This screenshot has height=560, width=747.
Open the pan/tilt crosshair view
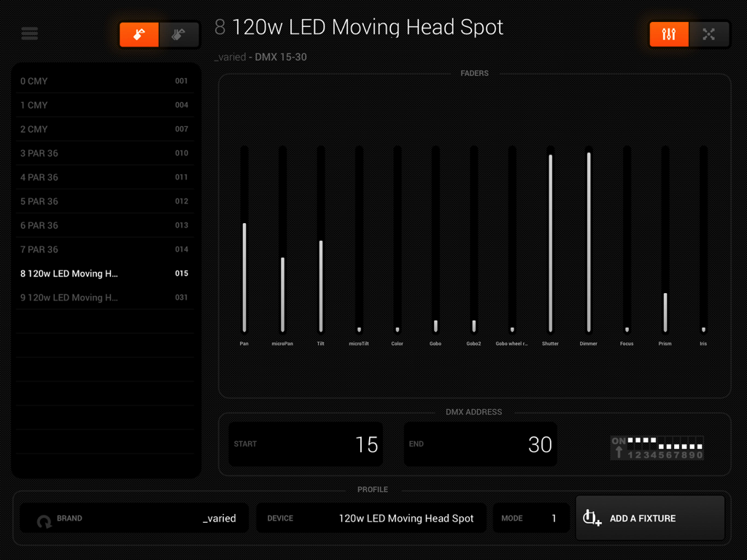click(710, 34)
